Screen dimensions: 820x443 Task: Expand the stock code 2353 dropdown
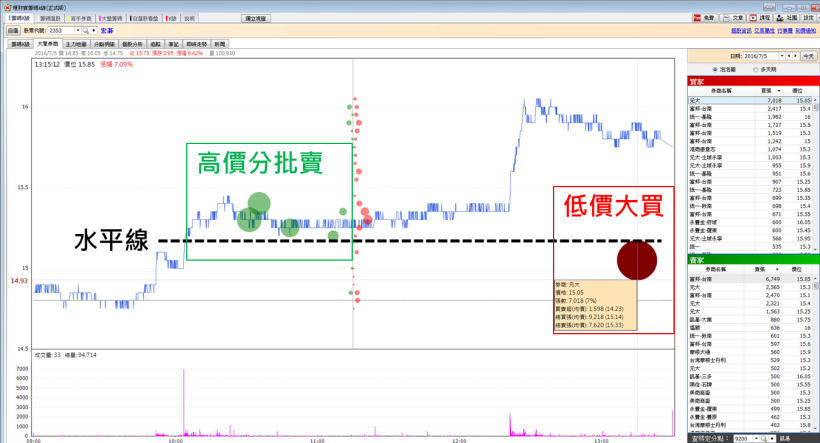75,31
